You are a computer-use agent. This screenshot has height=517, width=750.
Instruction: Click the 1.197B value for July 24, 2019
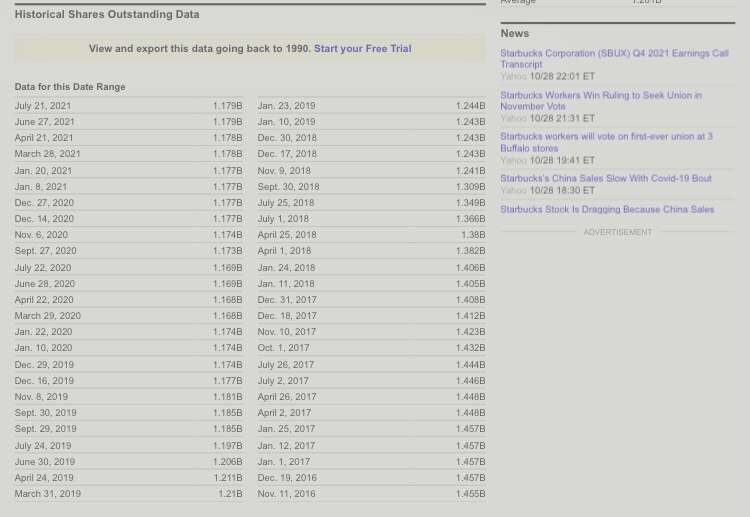point(227,446)
